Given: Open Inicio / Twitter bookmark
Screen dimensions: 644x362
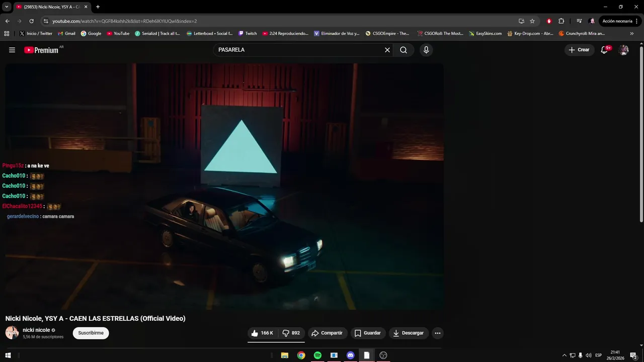Looking at the screenshot, I should click(35, 34).
